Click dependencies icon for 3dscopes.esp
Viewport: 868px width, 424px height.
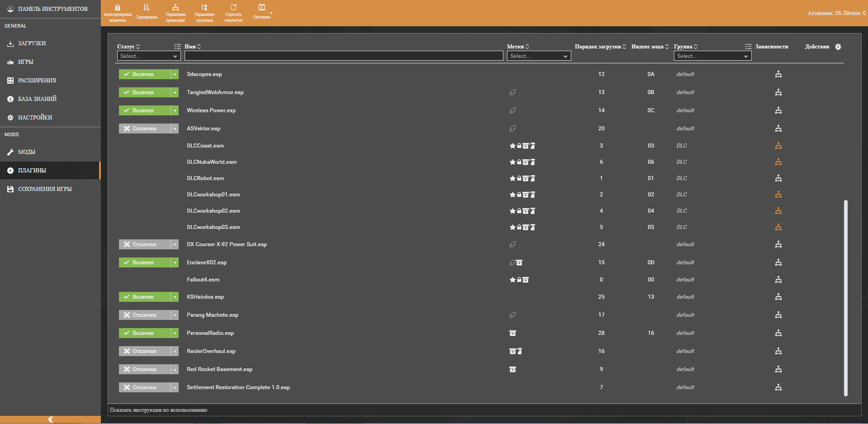[778, 74]
